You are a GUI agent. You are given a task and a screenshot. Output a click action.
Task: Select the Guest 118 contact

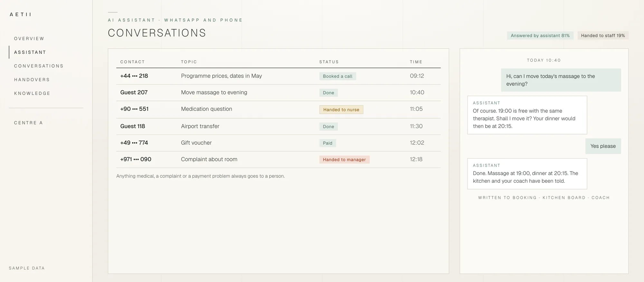pos(133,126)
